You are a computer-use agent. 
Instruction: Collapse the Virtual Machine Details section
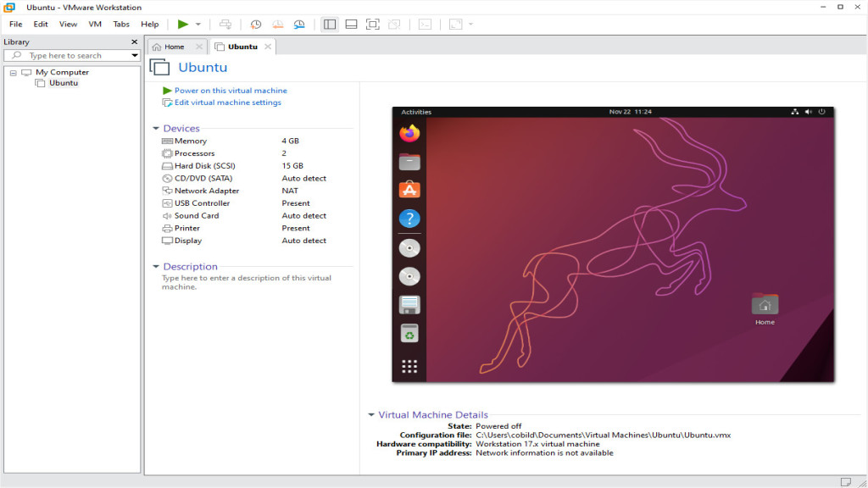coord(370,414)
